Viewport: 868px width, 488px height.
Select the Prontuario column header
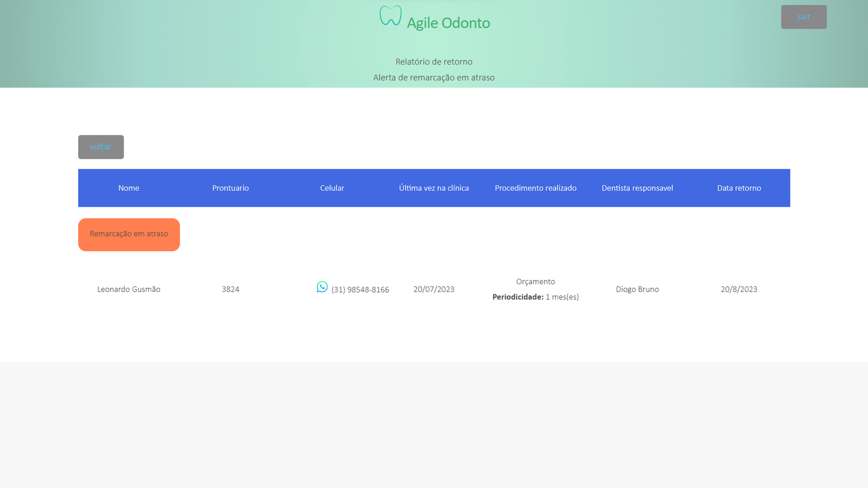231,188
